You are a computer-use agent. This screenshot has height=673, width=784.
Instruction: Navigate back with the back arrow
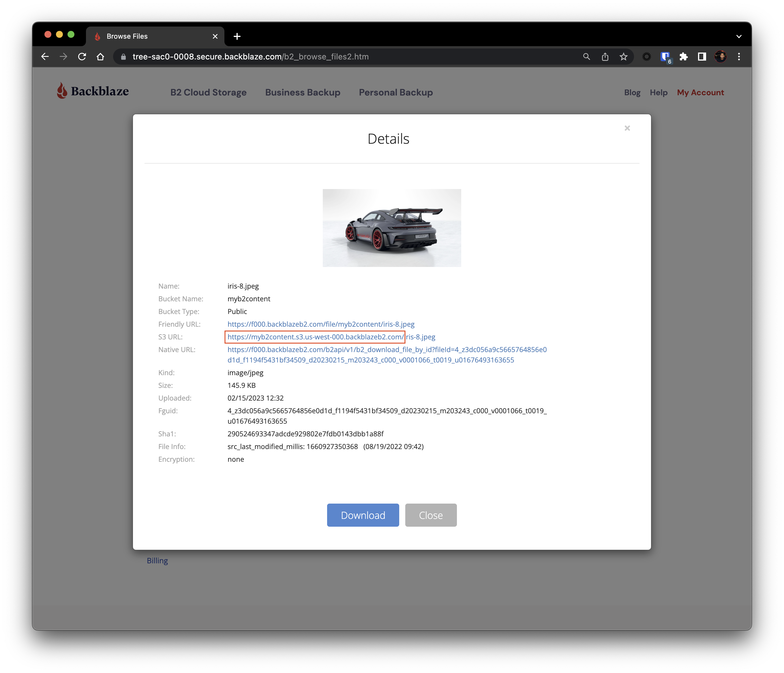click(x=45, y=56)
